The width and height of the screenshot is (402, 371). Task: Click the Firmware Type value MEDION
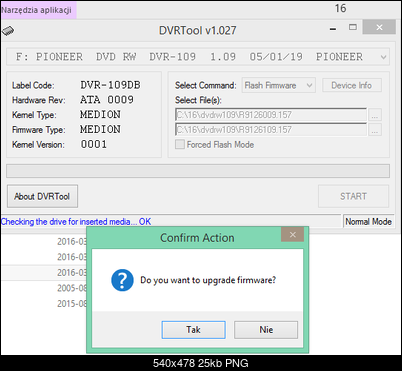coord(100,129)
